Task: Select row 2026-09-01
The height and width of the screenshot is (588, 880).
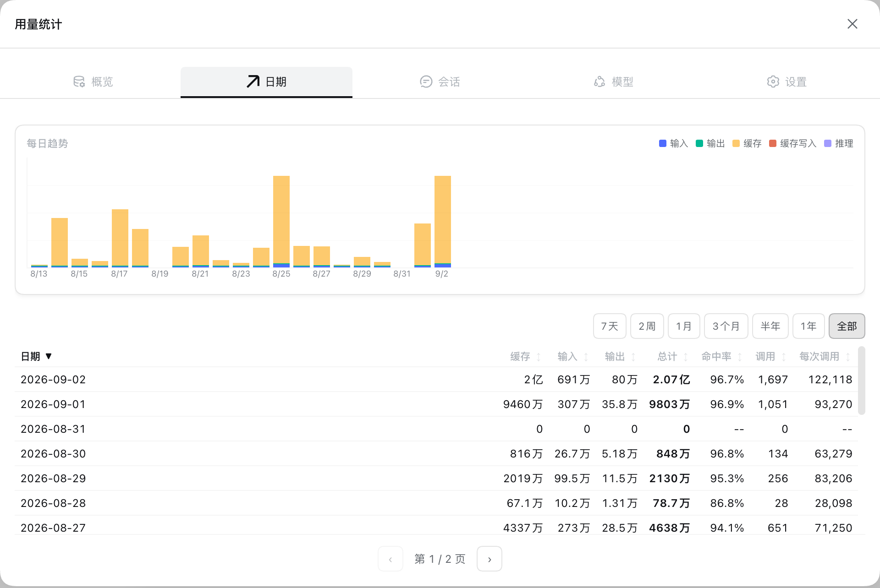Action: click(436, 404)
